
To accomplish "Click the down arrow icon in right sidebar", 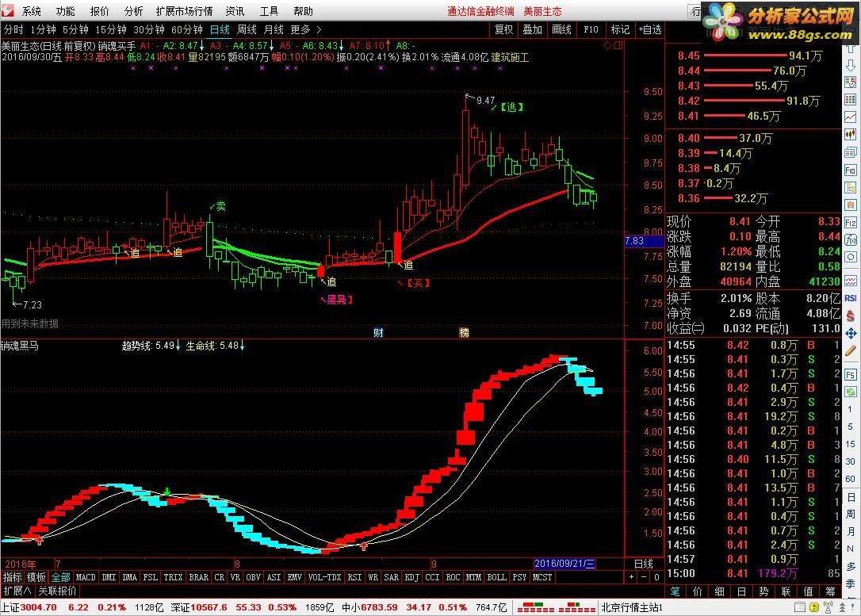I will 850,66.
